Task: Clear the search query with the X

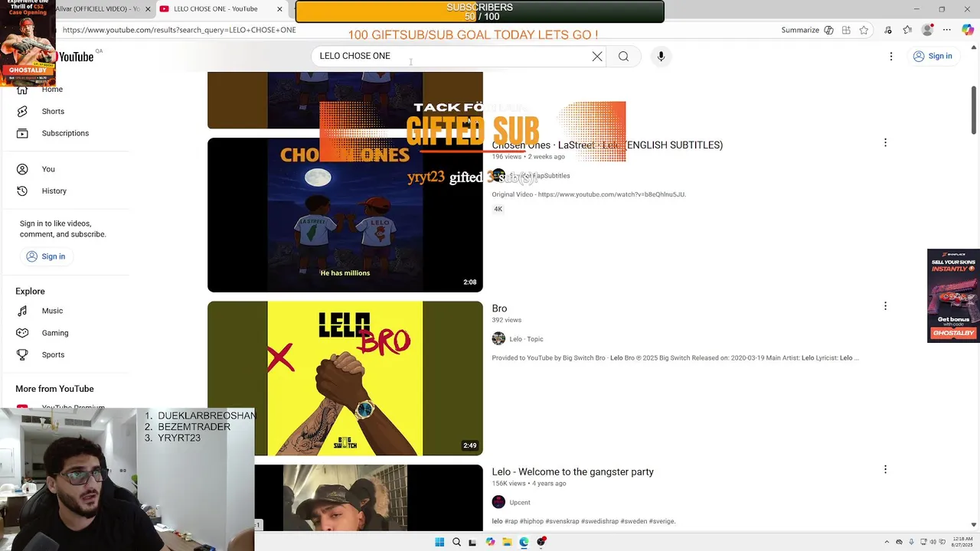Action: click(x=597, y=56)
